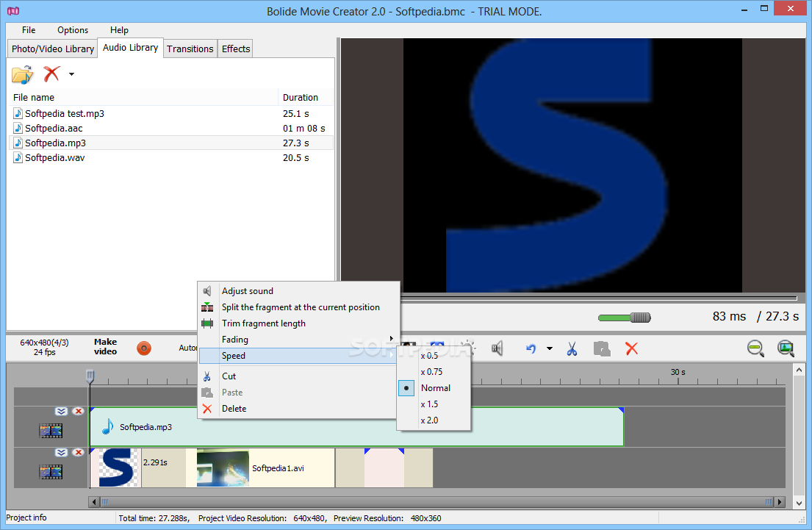Screen dimensions: 812x530
Task: Collapse the audio track with double chevron
Action: (x=61, y=412)
